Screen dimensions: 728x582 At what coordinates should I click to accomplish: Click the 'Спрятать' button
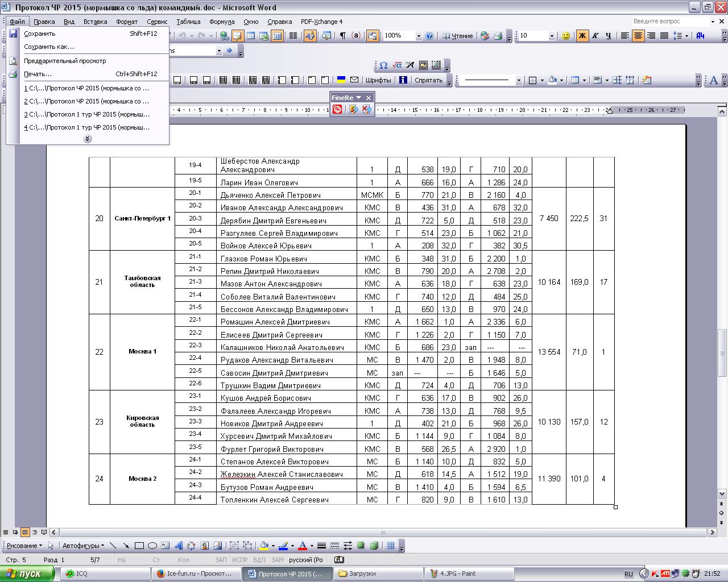tap(428, 80)
